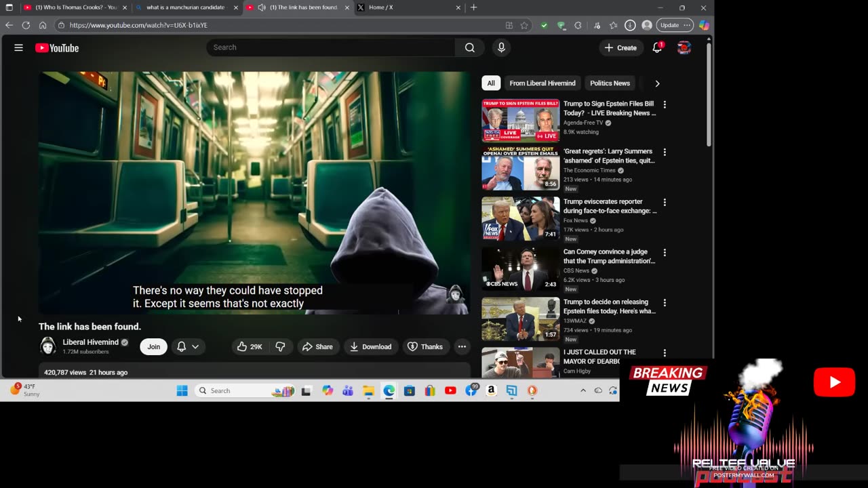Open Liberal Hivemind channel name link

[x=90, y=342]
